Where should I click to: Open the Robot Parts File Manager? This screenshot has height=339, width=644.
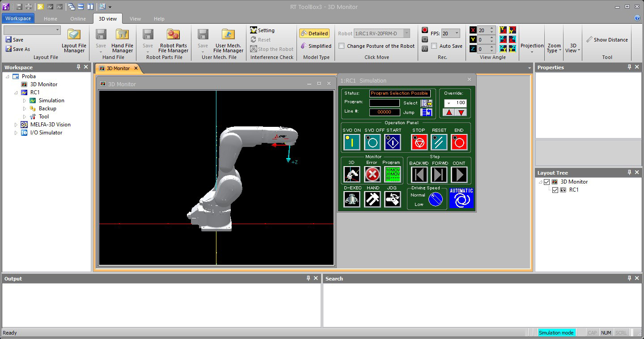coord(173,41)
